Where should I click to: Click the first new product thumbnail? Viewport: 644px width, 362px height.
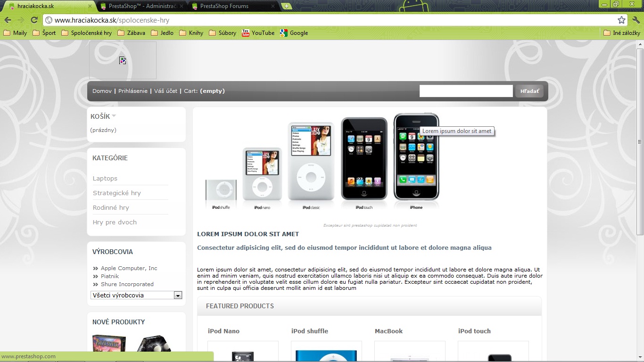click(109, 343)
